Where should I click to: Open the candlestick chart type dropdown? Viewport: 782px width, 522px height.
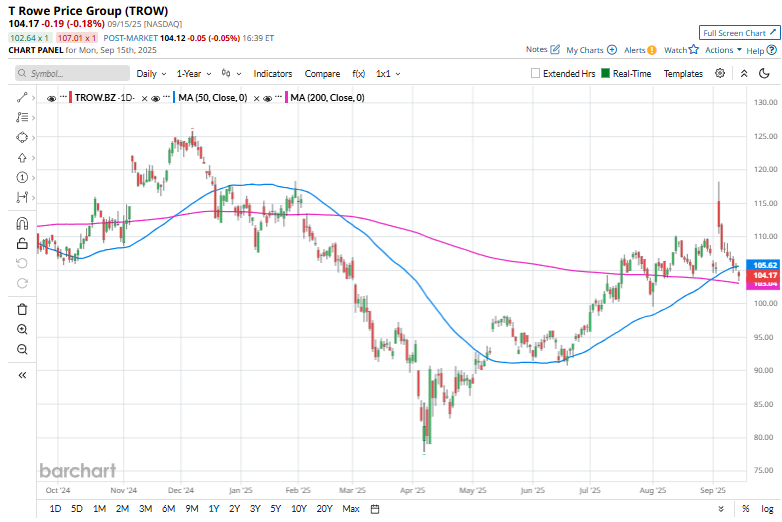tap(231, 73)
